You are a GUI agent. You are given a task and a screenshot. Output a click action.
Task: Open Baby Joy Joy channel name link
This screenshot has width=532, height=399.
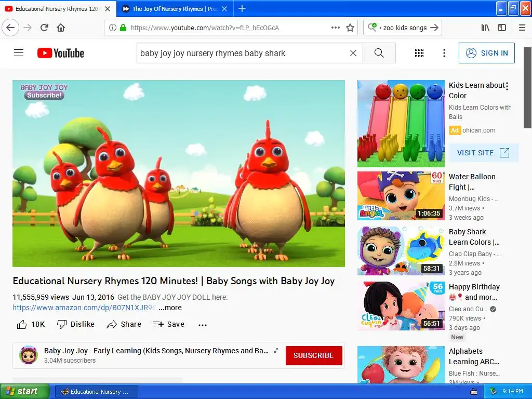pos(156,351)
